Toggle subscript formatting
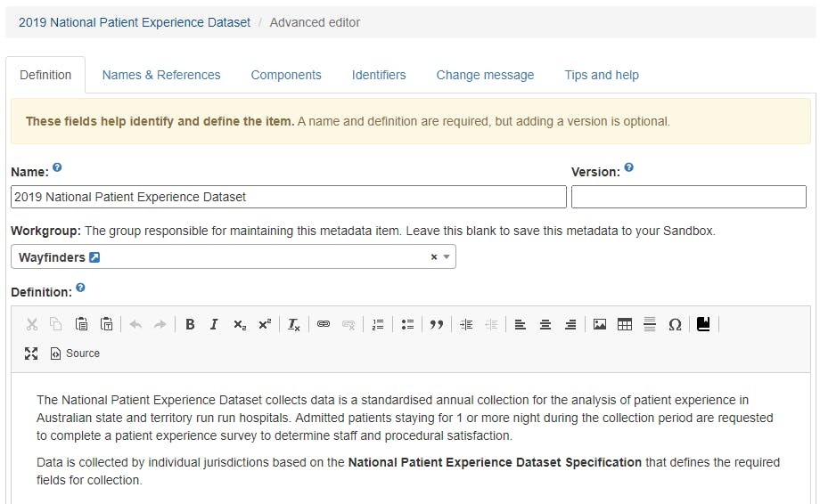The image size is (820, 504). 240,325
